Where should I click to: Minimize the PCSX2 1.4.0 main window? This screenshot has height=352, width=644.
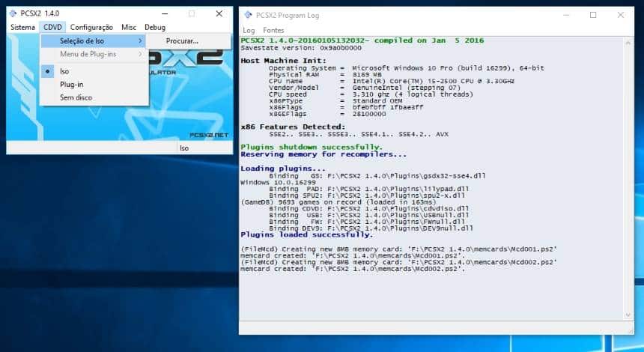point(165,13)
